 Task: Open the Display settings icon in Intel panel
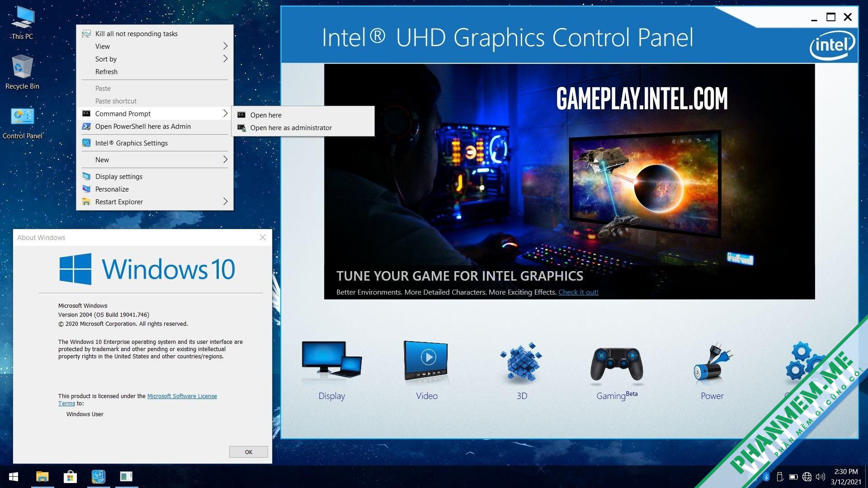(332, 360)
